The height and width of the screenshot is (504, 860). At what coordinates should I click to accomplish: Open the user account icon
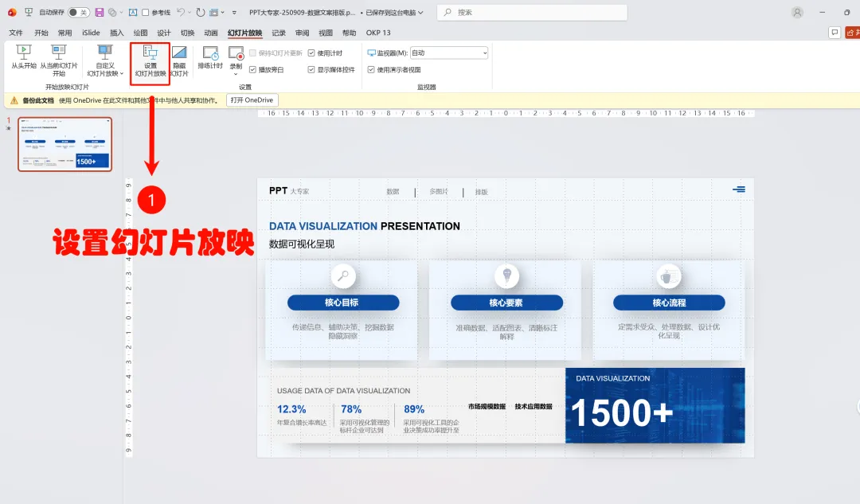coord(797,12)
